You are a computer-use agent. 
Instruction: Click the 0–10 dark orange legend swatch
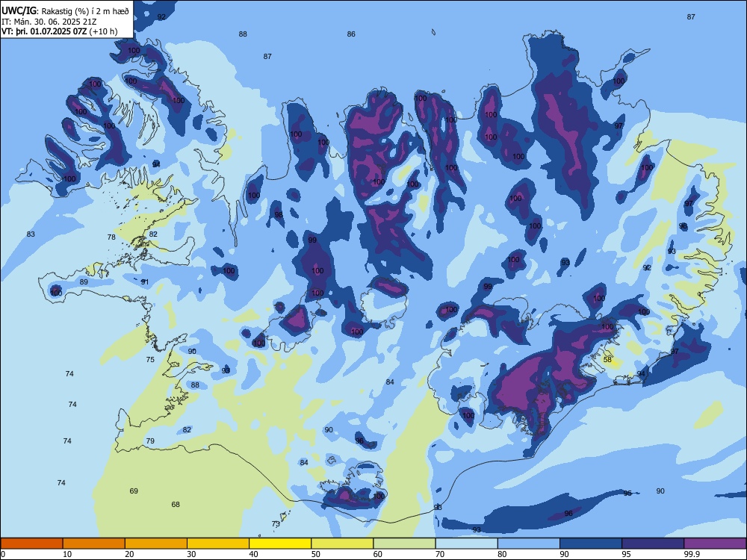click(31, 544)
